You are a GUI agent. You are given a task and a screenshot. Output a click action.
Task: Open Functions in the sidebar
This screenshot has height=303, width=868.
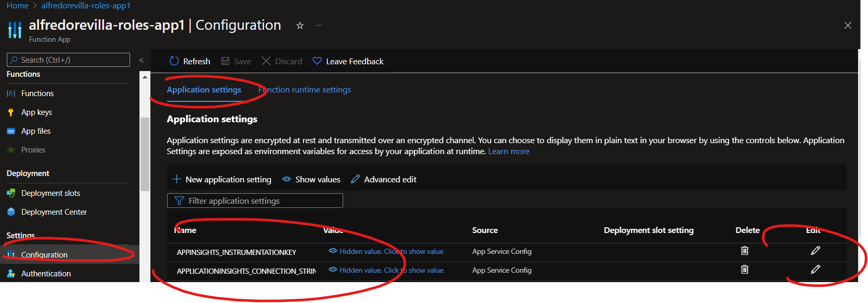point(37,94)
